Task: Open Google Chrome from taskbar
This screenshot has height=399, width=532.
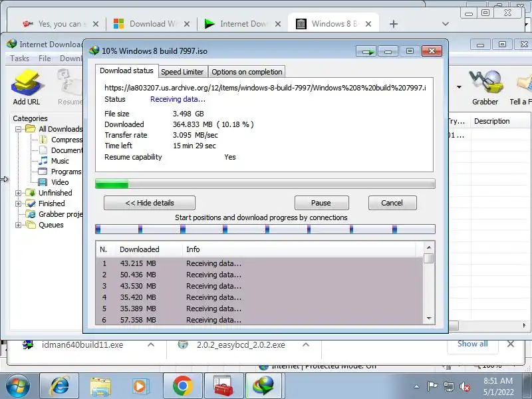Action: pyautogui.click(x=182, y=386)
